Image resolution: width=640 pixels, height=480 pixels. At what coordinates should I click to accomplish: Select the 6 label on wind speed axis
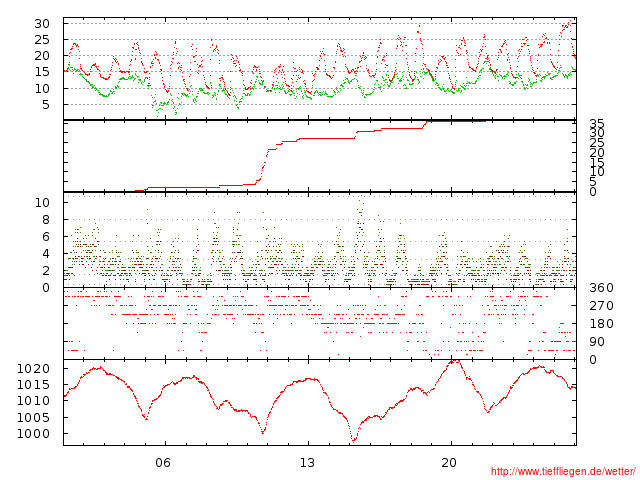click(46, 237)
